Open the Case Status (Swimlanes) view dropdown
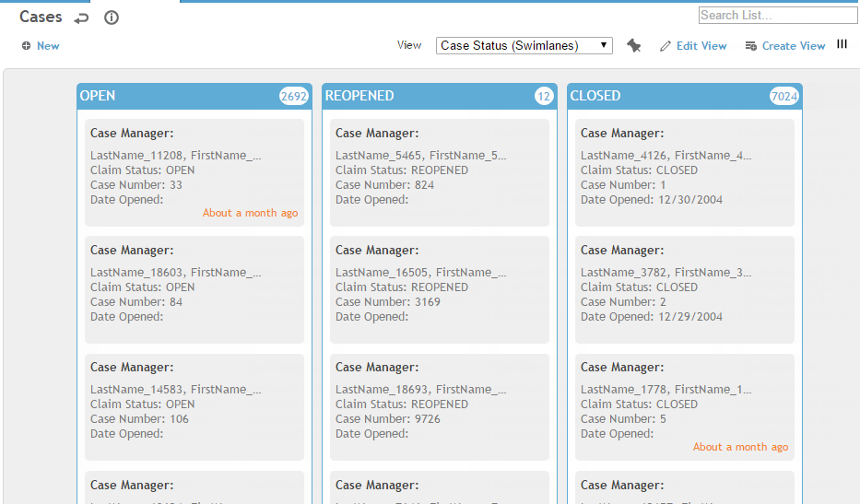860x504 pixels. [x=524, y=45]
